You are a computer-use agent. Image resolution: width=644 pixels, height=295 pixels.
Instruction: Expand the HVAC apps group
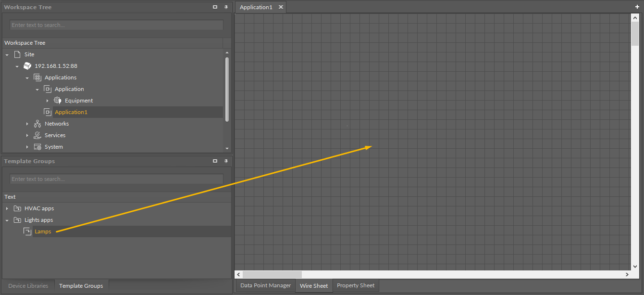[x=7, y=208]
